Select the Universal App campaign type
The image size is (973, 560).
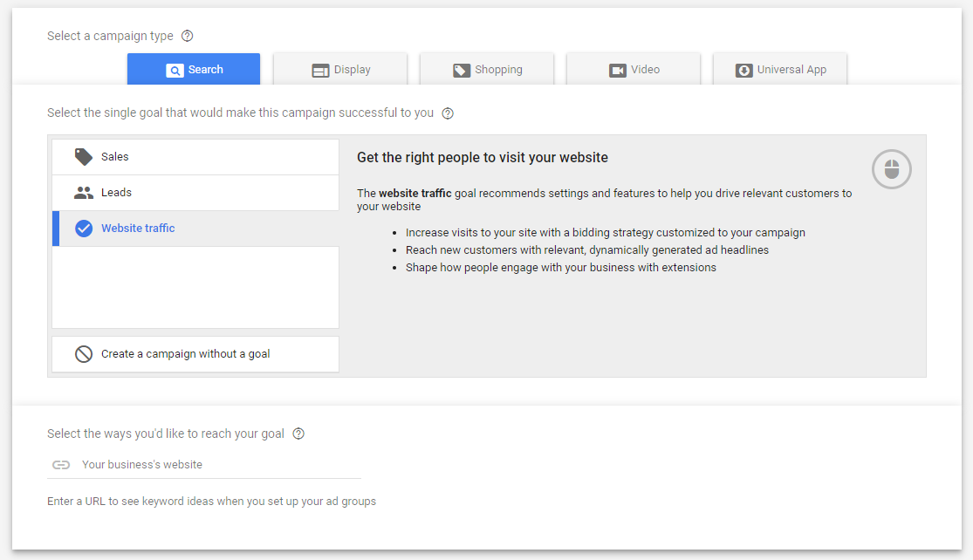(780, 70)
